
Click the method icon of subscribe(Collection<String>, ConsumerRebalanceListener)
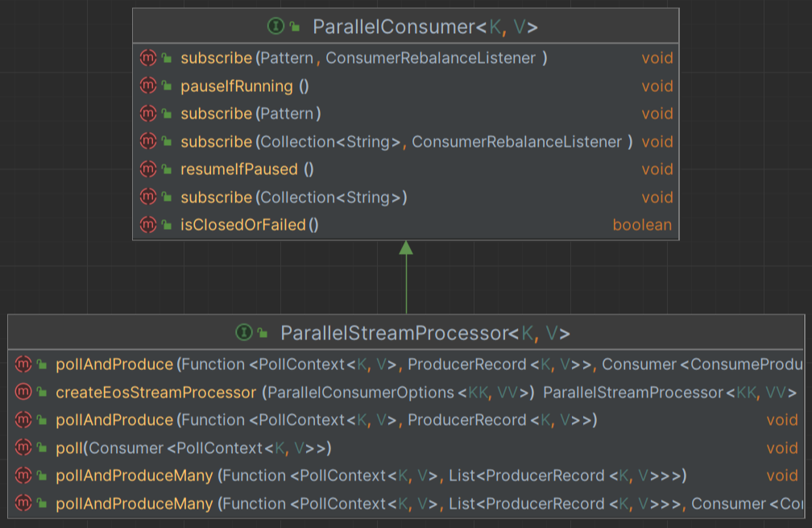148,141
